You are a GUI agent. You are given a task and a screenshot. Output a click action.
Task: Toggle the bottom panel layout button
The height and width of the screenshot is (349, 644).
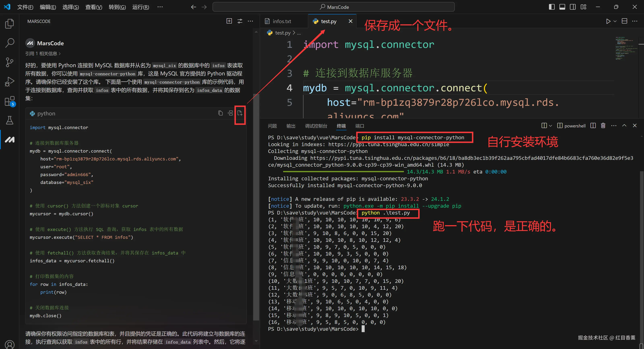(562, 7)
